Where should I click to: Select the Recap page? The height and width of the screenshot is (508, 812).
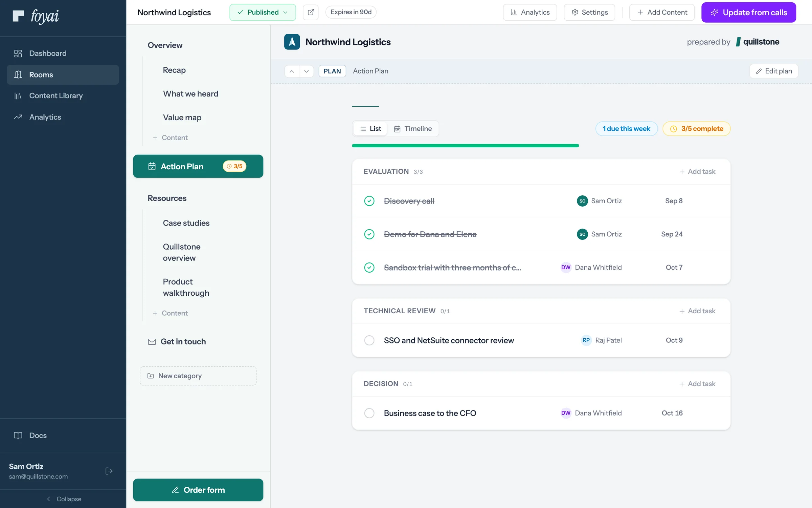(x=174, y=70)
